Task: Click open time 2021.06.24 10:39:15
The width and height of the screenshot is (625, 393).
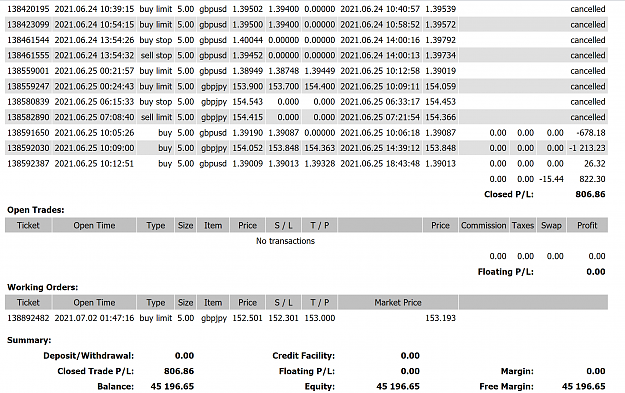Action: (94, 9)
